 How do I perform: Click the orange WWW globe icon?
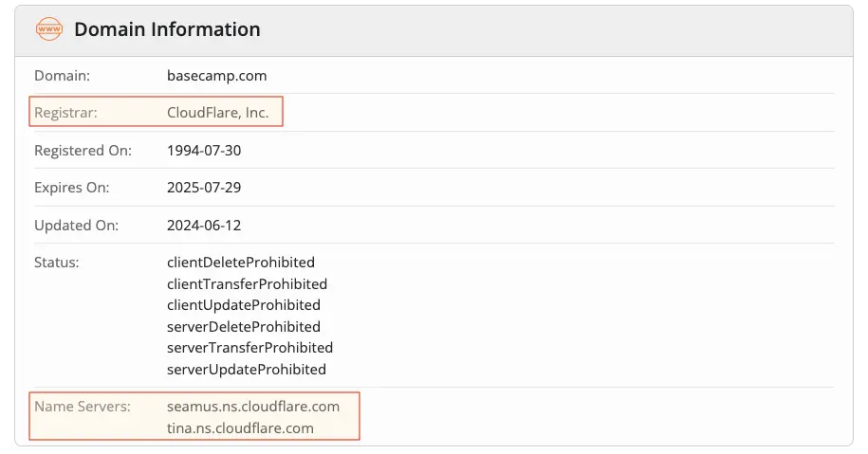click(x=49, y=29)
